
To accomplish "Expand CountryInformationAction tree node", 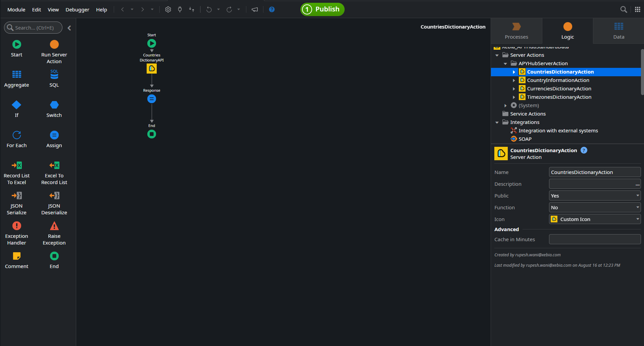I will click(x=514, y=80).
